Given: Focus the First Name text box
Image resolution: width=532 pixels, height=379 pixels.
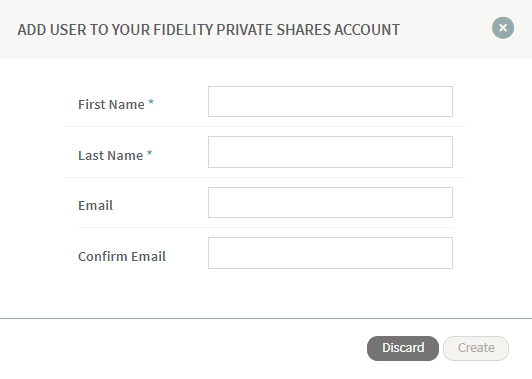Looking at the screenshot, I should pos(330,101).
